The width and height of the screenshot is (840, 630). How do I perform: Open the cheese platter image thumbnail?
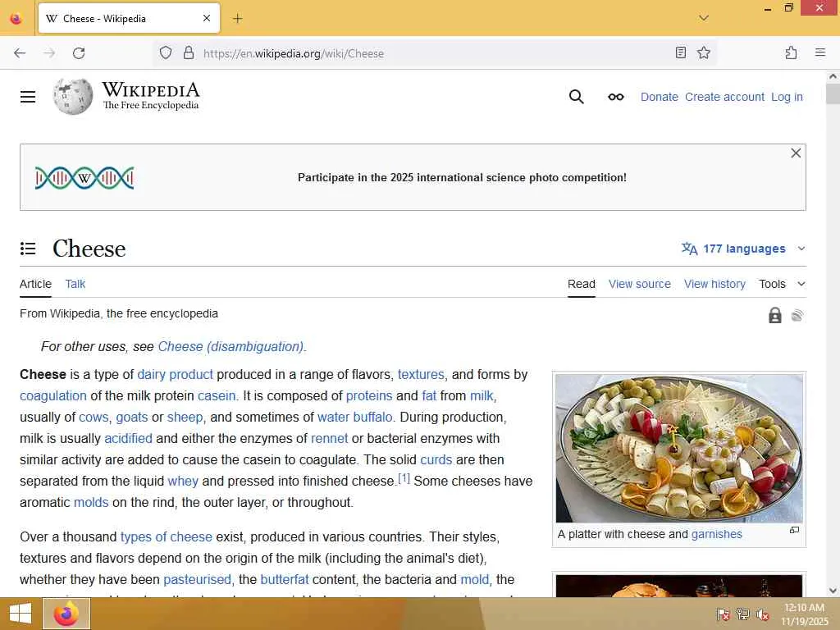pyautogui.click(x=679, y=448)
